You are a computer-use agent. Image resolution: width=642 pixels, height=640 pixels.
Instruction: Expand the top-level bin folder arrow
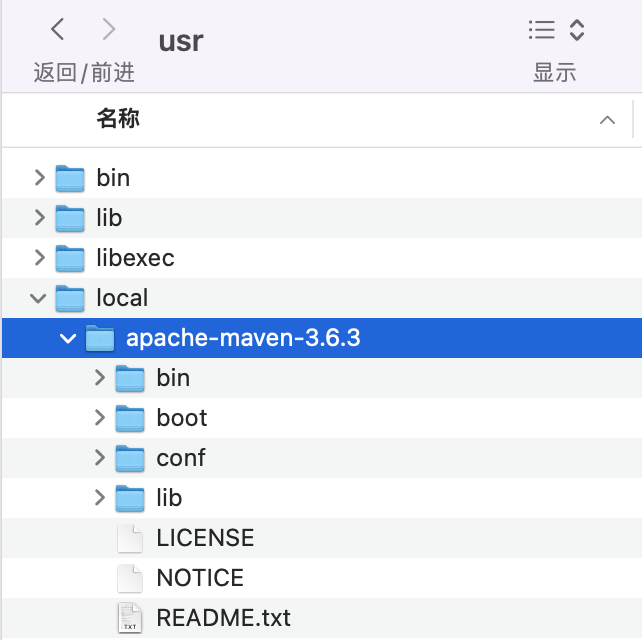pyautogui.click(x=39, y=178)
